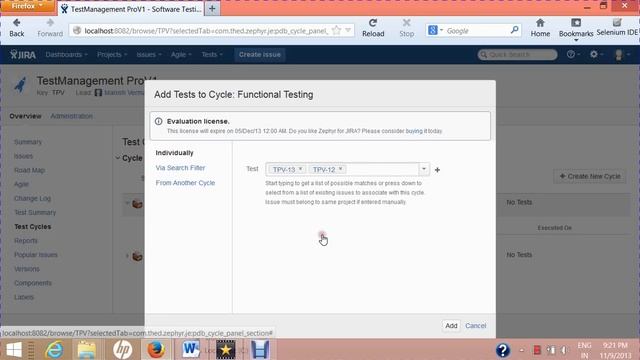640x360 pixels.
Task: Click the help question mark in taskbar
Action: click(x=503, y=350)
